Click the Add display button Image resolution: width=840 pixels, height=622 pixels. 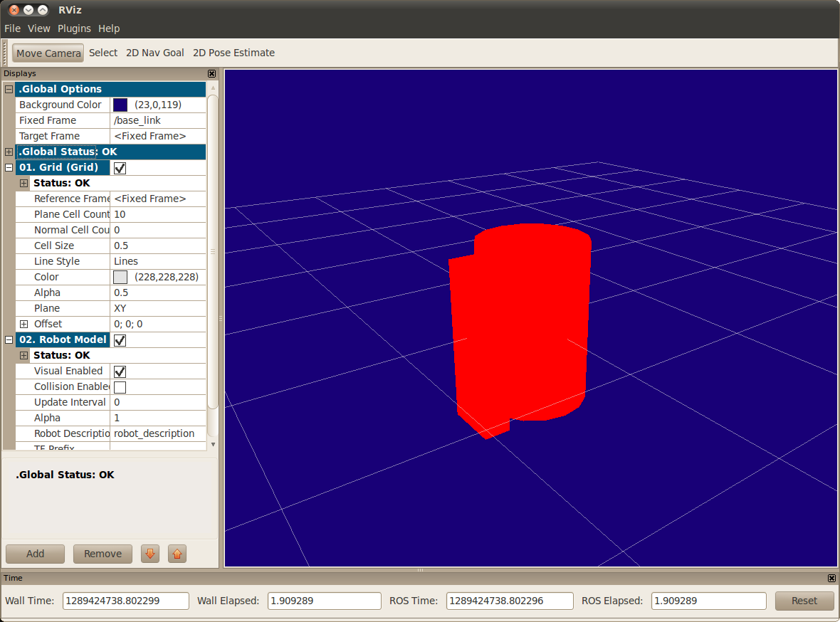point(36,554)
